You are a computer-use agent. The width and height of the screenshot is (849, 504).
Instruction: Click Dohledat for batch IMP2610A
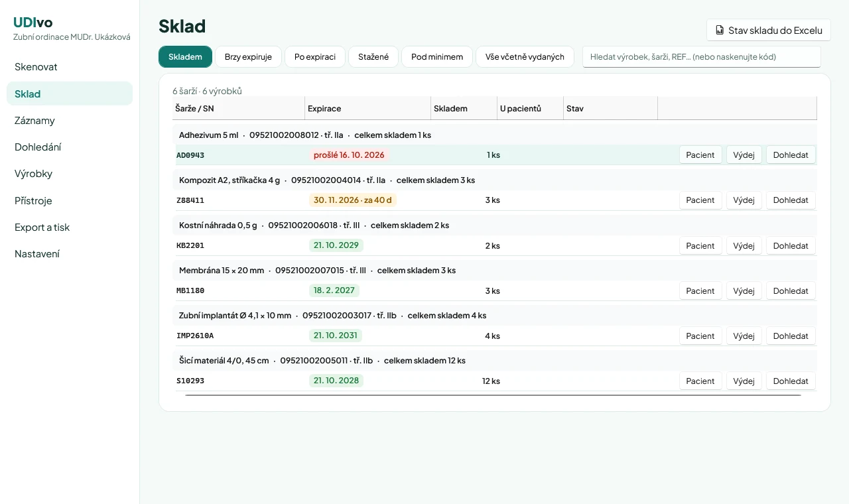pos(791,336)
